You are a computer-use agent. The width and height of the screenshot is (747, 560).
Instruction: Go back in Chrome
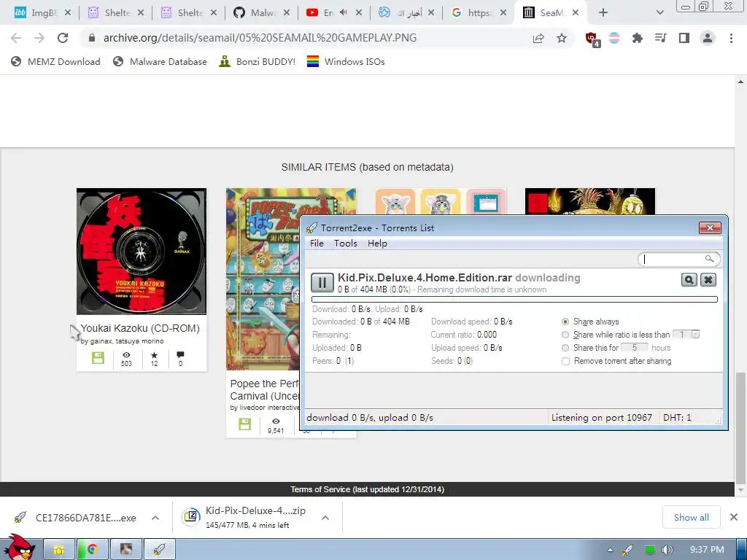coord(16,38)
